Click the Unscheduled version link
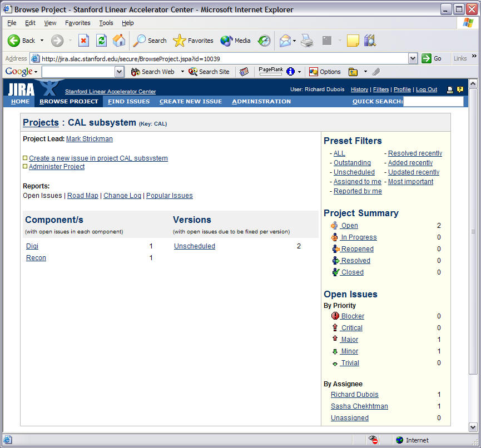The width and height of the screenshot is (481, 448). [195, 246]
